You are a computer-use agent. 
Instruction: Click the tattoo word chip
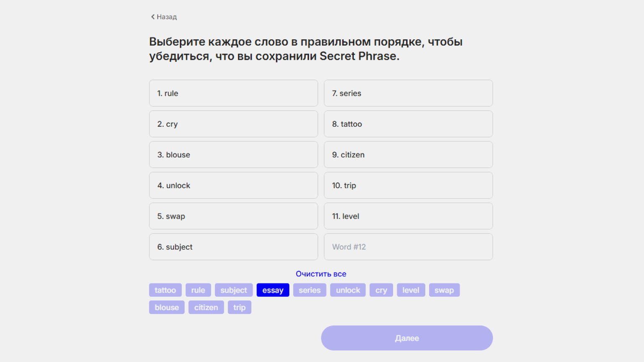point(165,290)
